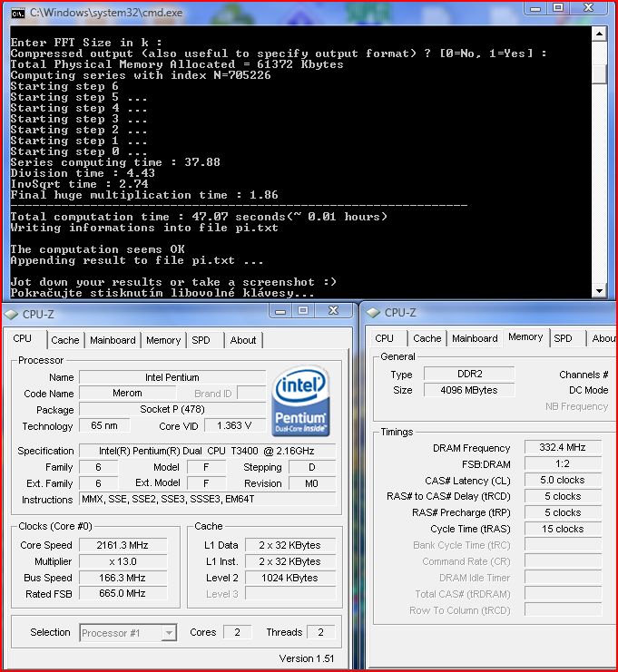Image resolution: width=618 pixels, height=672 pixels.
Task: Click the CAS# Latency value '5.0 clocks'
Action: (563, 480)
